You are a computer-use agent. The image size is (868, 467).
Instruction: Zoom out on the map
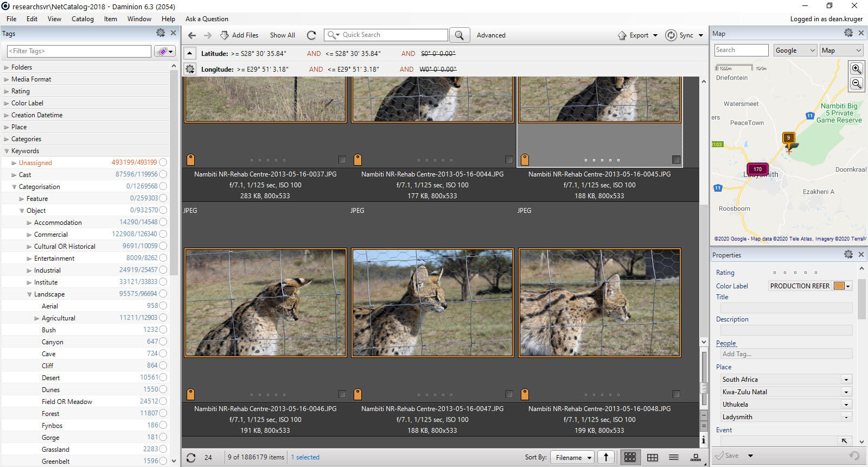[x=856, y=84]
